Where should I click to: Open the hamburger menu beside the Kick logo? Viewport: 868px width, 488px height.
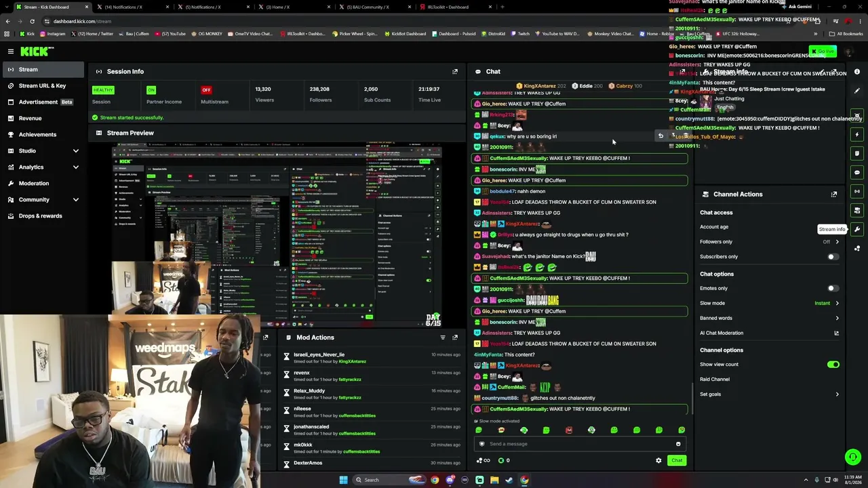[11, 51]
